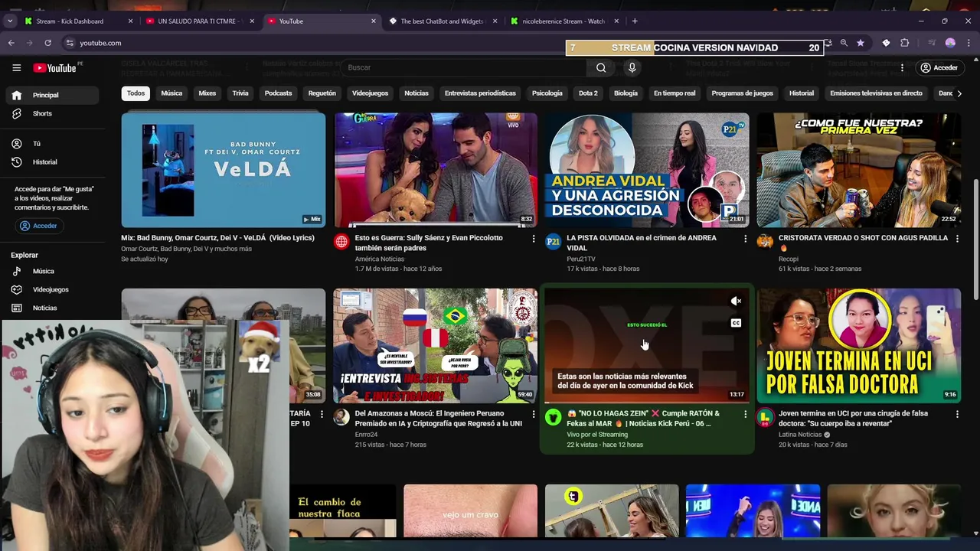Open the Chrome profile avatar
This screenshot has width=980, height=551.
[950, 43]
